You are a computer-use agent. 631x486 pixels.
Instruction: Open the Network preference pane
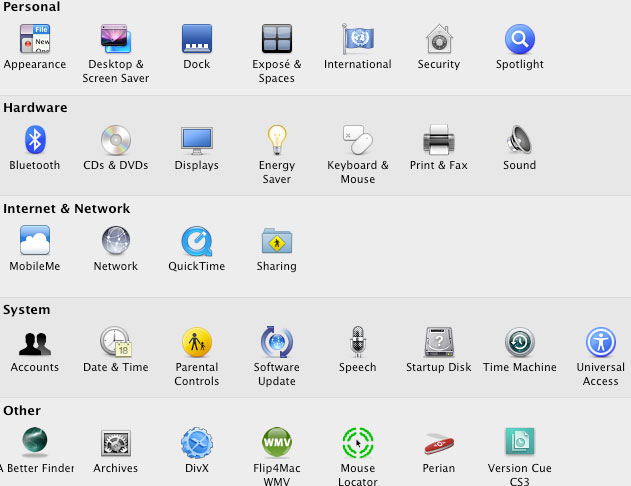tap(115, 241)
